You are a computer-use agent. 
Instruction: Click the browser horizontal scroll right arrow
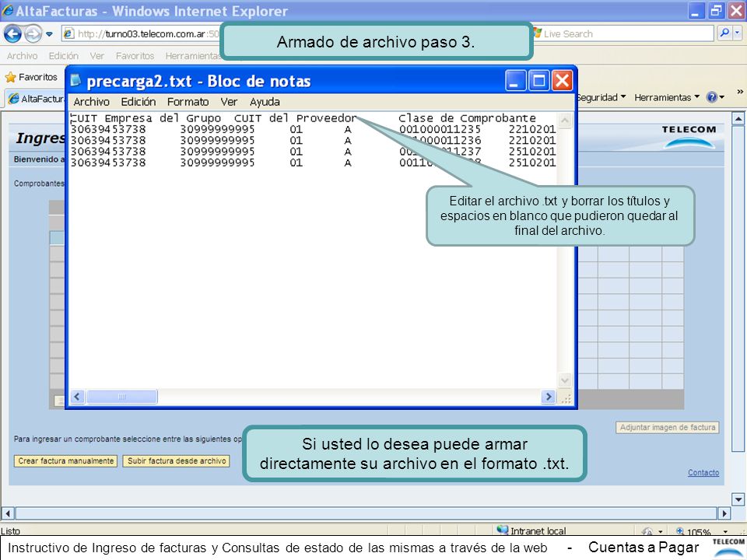click(x=724, y=513)
